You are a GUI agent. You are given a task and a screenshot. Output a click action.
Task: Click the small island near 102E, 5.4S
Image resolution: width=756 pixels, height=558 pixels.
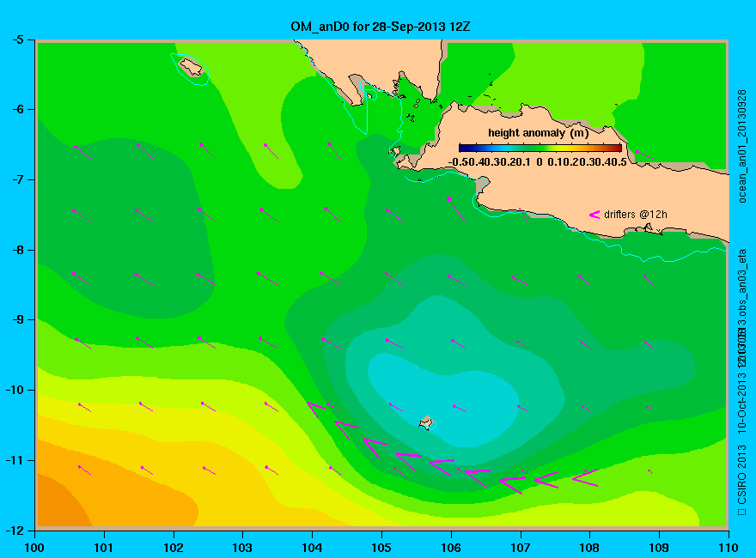point(192,67)
